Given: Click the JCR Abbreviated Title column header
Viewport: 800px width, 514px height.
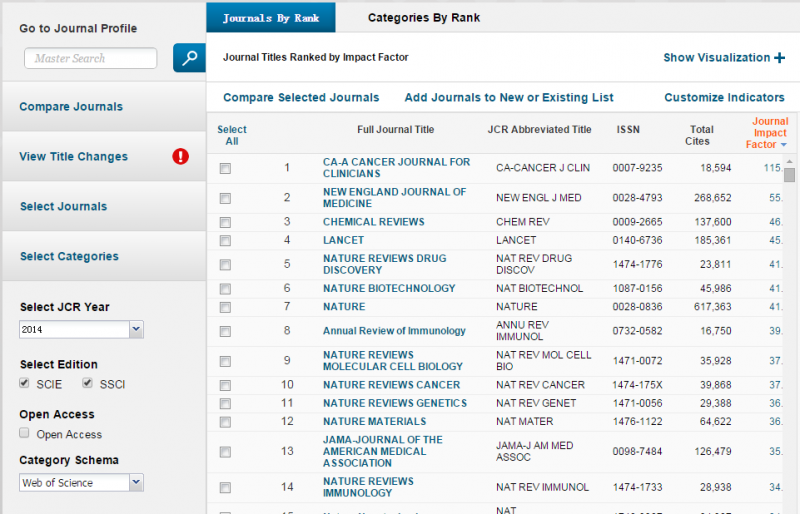Looking at the screenshot, I should 539,130.
